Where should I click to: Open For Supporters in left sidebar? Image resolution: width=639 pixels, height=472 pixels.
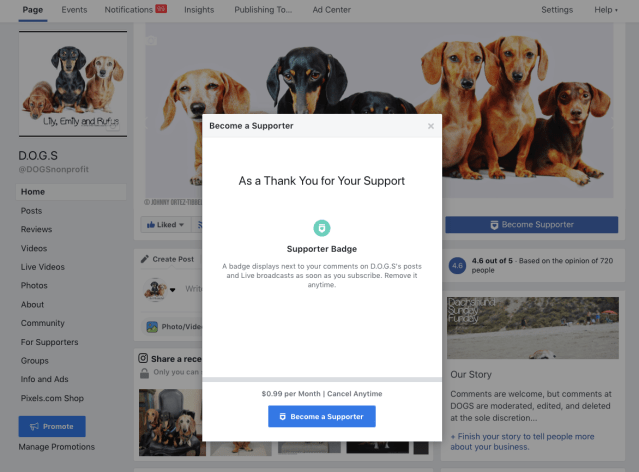(x=49, y=342)
